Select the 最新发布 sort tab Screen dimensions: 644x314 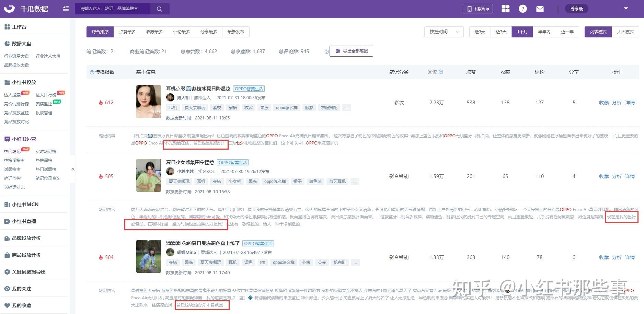(236, 32)
